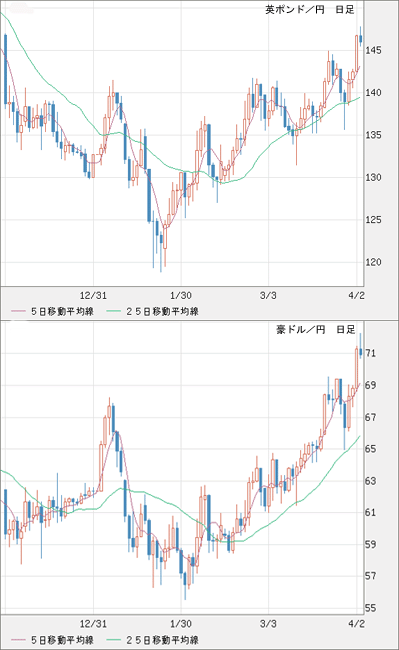Click the 130 price level on pound chart
The height and width of the screenshot is (650, 399).
coord(373,177)
